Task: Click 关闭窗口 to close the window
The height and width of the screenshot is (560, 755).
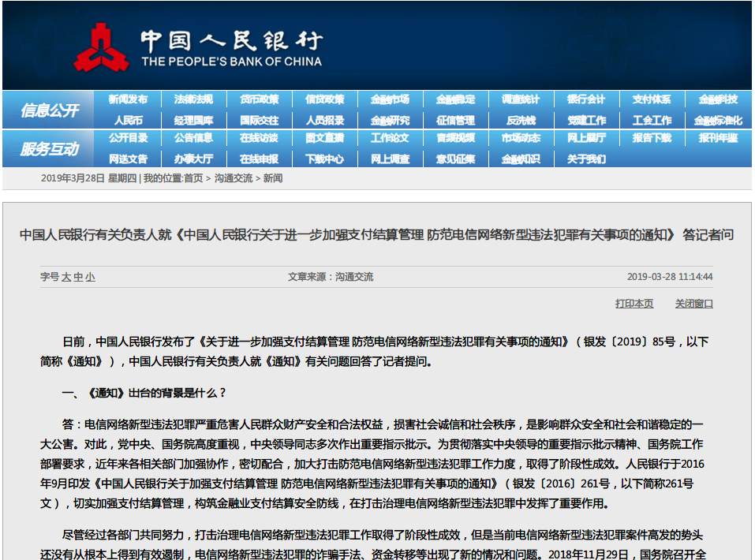Action: [x=693, y=304]
